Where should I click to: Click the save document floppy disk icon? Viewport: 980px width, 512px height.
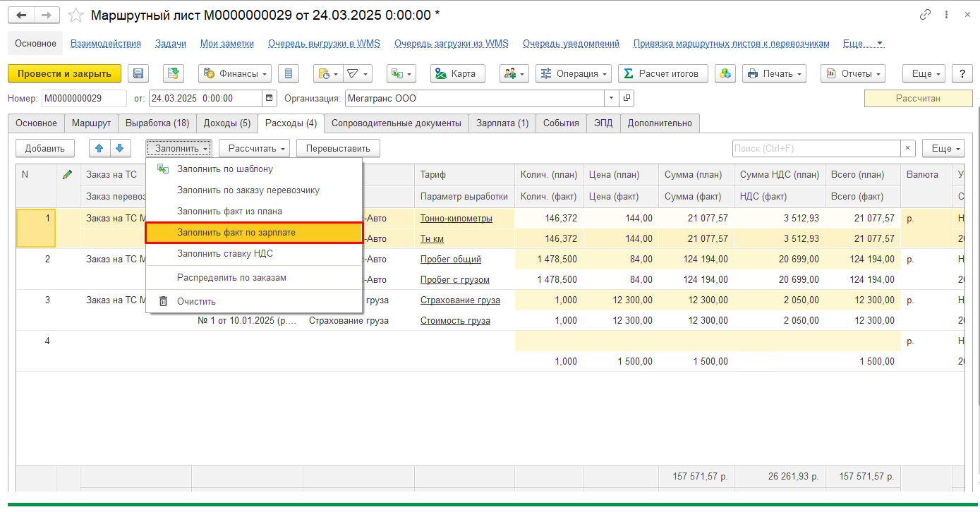(138, 73)
